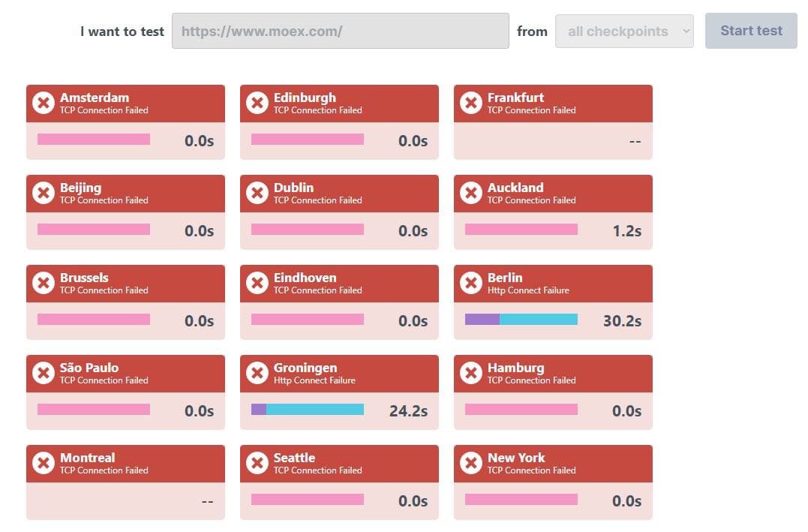
Task: Click the Edinburgh failed status X icon
Action: point(257,103)
